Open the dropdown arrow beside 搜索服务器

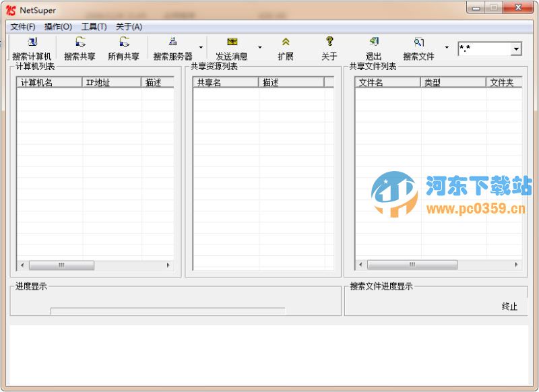point(201,48)
